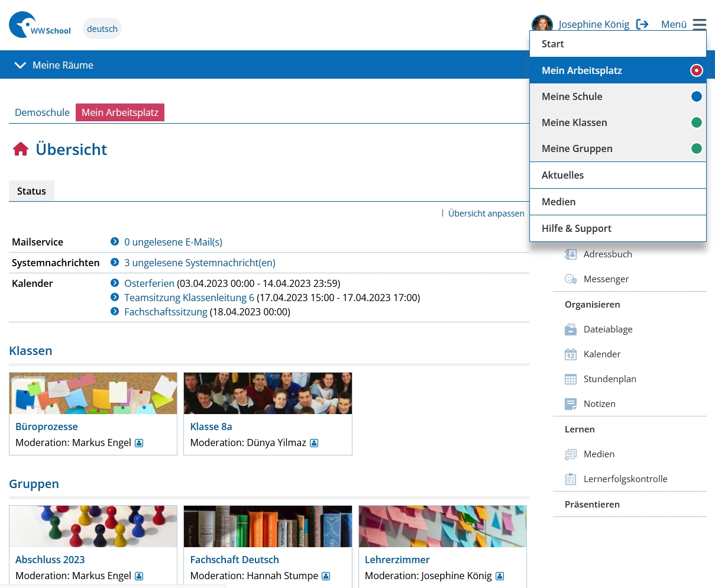Choose Aktuelles from the menu
This screenshot has width=715, height=588.
pyautogui.click(x=562, y=175)
